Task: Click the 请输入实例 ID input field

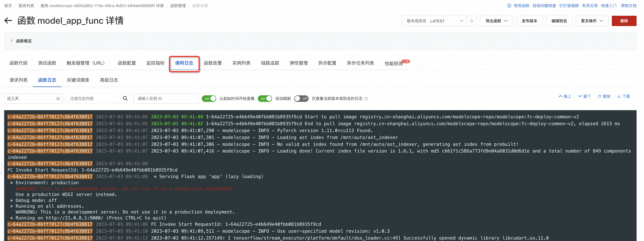Action: [166, 99]
